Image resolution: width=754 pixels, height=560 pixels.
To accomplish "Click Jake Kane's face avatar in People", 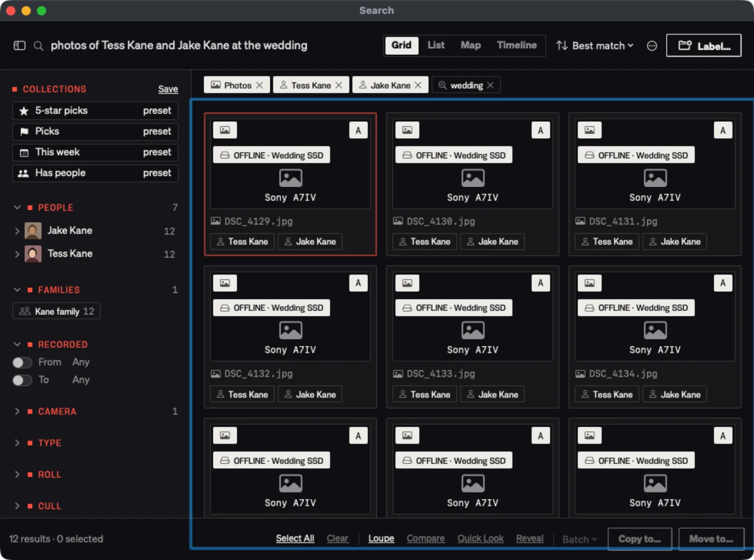I will pyautogui.click(x=33, y=231).
